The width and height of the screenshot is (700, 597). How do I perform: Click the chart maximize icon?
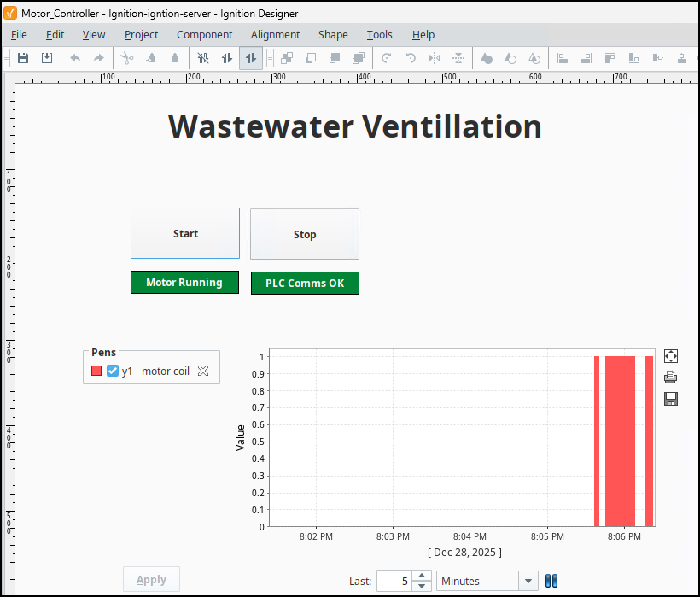[x=670, y=356]
